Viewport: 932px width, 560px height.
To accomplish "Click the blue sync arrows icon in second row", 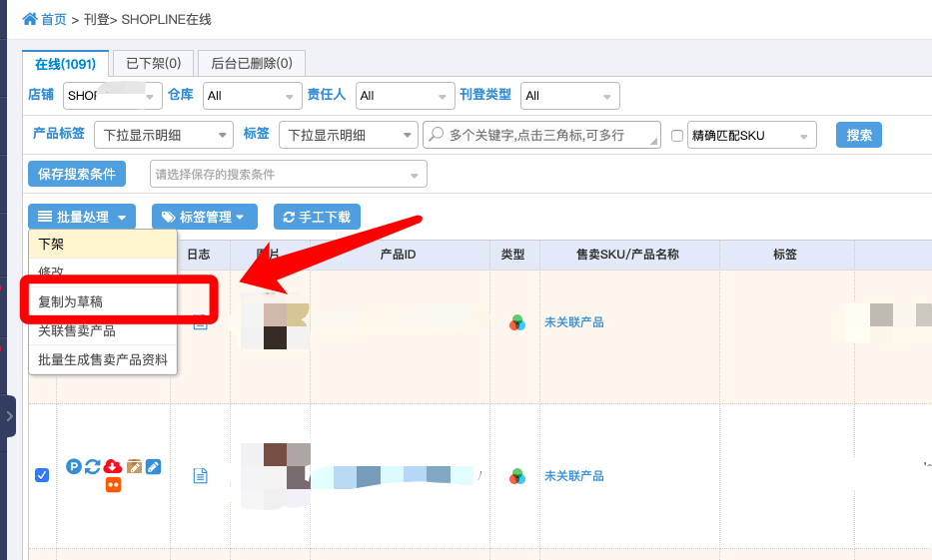I will 92,467.
